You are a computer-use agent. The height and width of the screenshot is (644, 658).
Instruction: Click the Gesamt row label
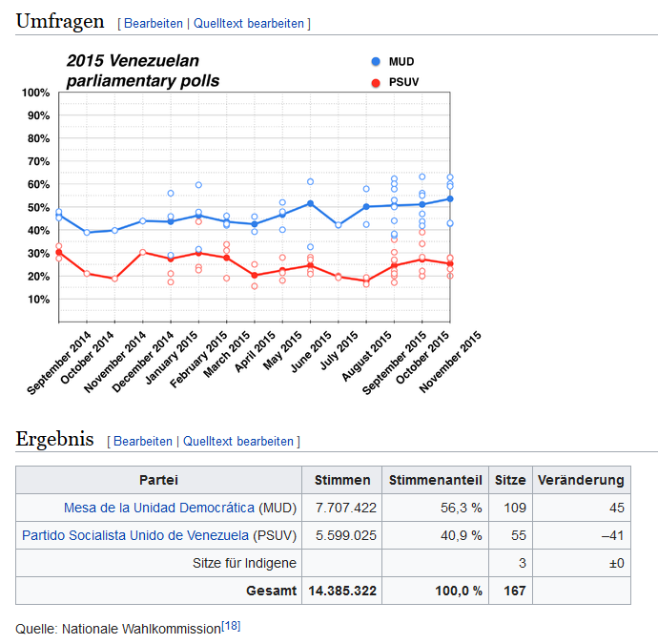(x=271, y=591)
